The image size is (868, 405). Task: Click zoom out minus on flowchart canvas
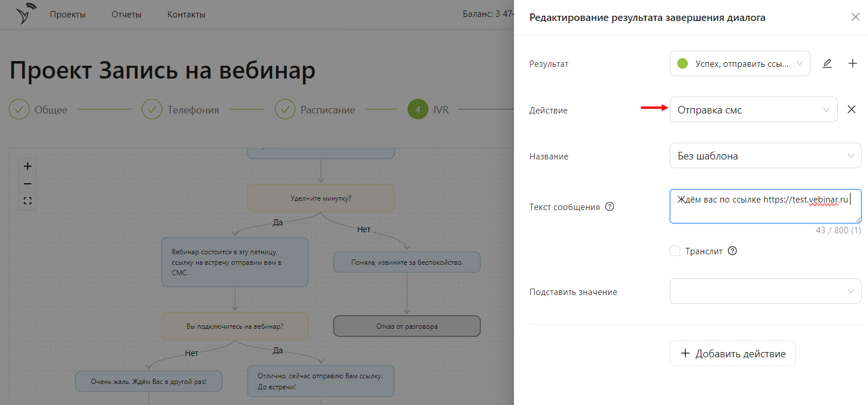click(27, 184)
